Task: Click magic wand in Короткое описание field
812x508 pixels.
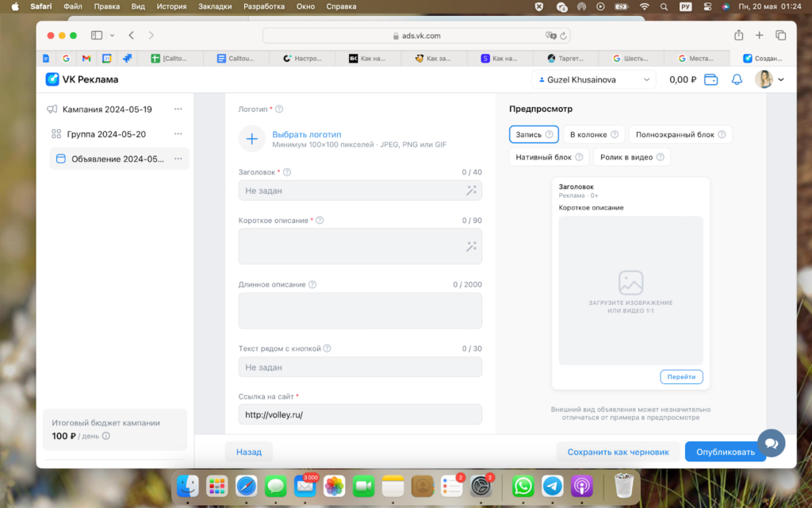Action: 471,247
